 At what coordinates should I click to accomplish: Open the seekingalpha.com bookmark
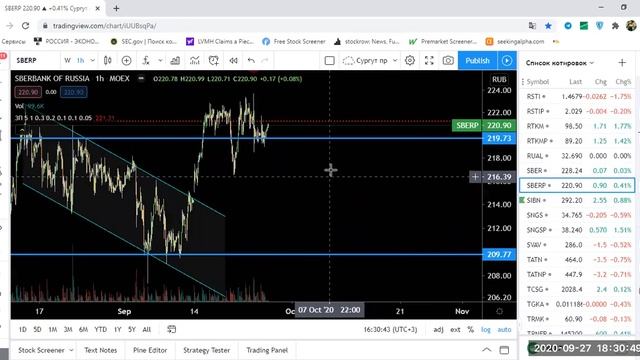coord(515,41)
